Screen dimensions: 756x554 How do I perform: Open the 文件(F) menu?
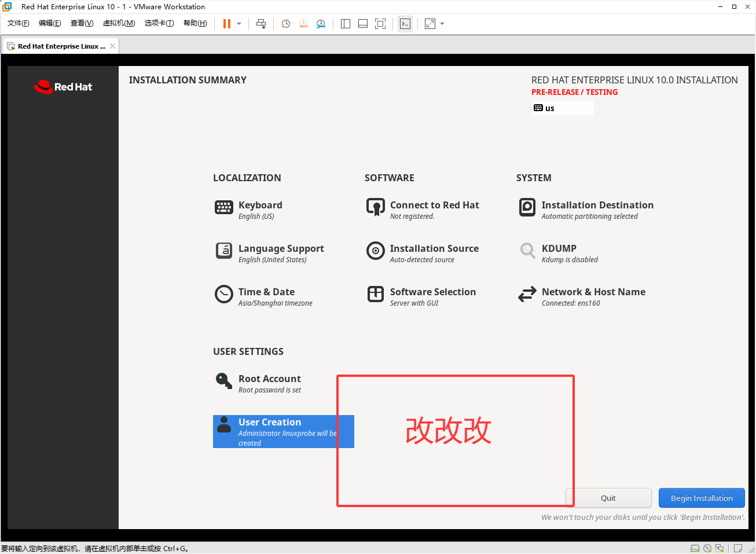tap(19, 23)
